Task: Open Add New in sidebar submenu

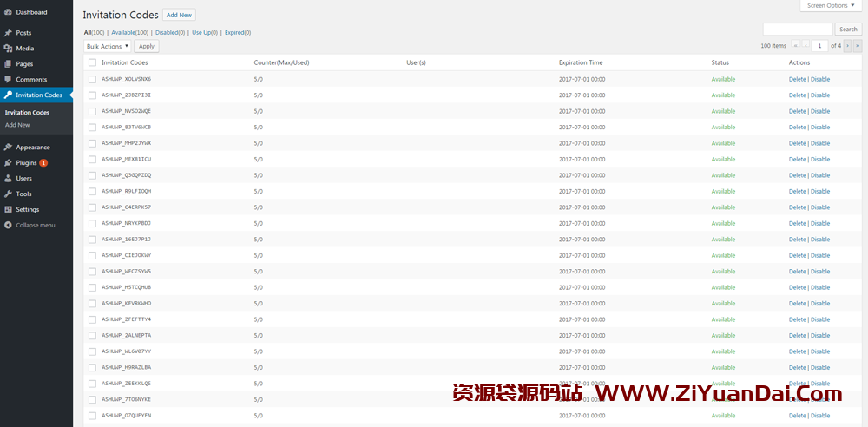Action: pos(17,125)
